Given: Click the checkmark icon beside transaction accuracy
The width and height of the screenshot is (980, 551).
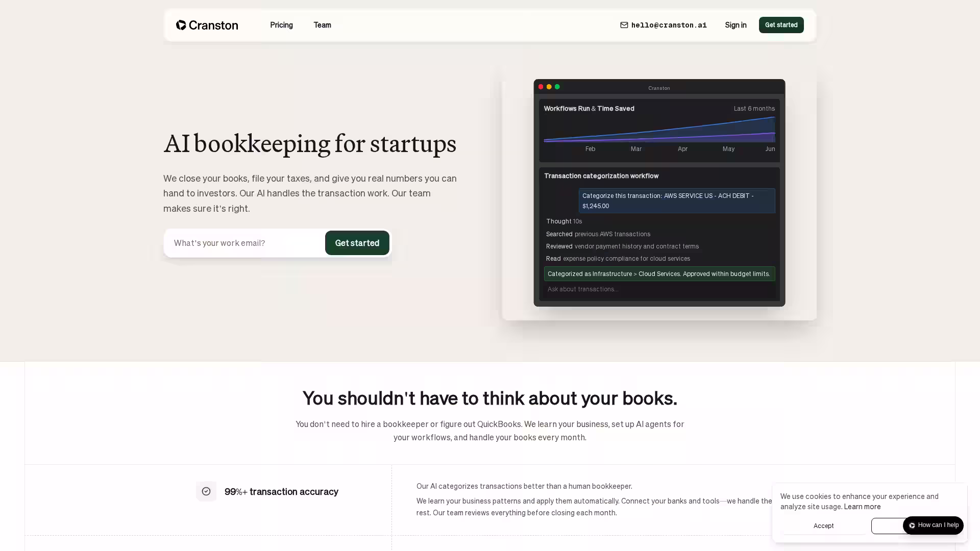Looking at the screenshot, I should click(x=206, y=491).
